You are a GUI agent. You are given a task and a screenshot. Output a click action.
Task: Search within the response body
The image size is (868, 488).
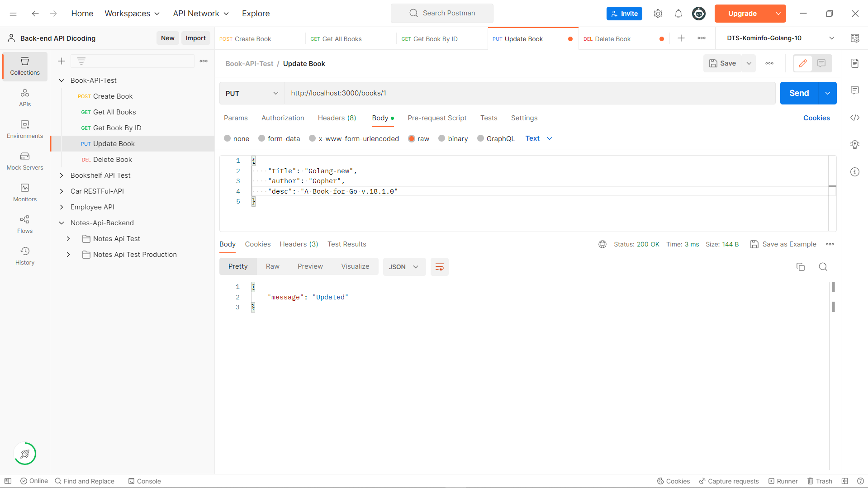[823, 267]
